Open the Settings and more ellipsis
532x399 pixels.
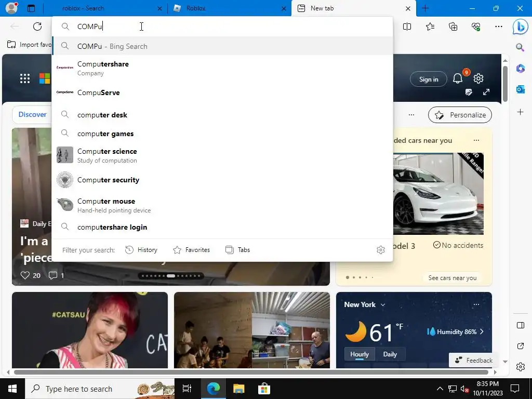click(x=499, y=26)
